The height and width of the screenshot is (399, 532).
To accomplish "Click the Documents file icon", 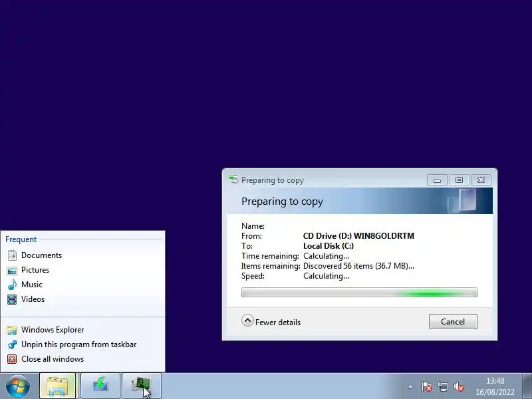I will (x=12, y=255).
